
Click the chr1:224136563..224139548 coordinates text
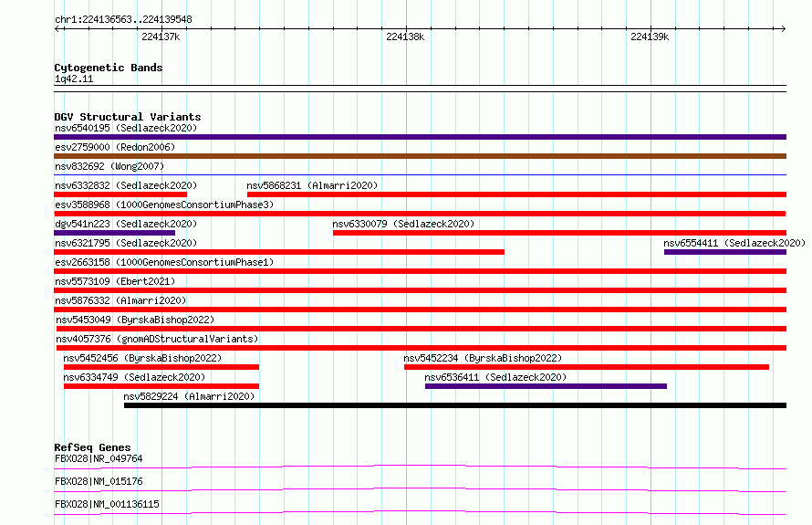pos(123,20)
